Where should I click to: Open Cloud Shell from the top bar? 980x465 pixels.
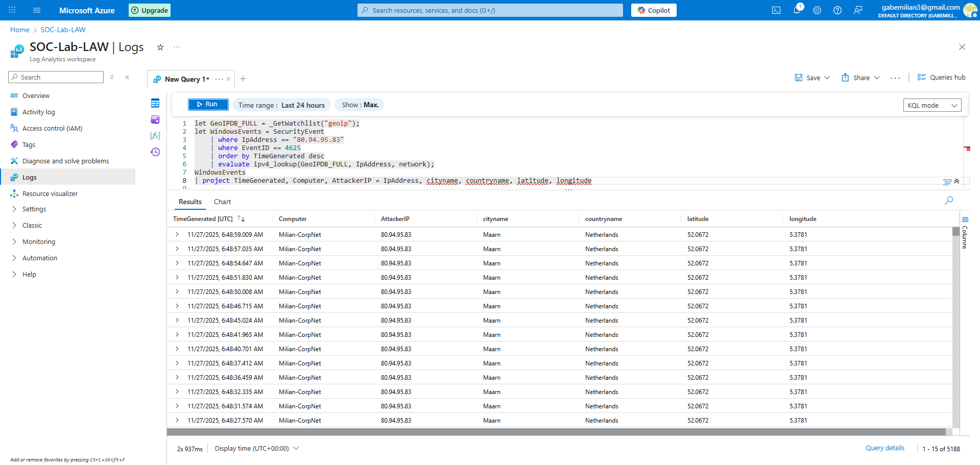click(x=776, y=10)
